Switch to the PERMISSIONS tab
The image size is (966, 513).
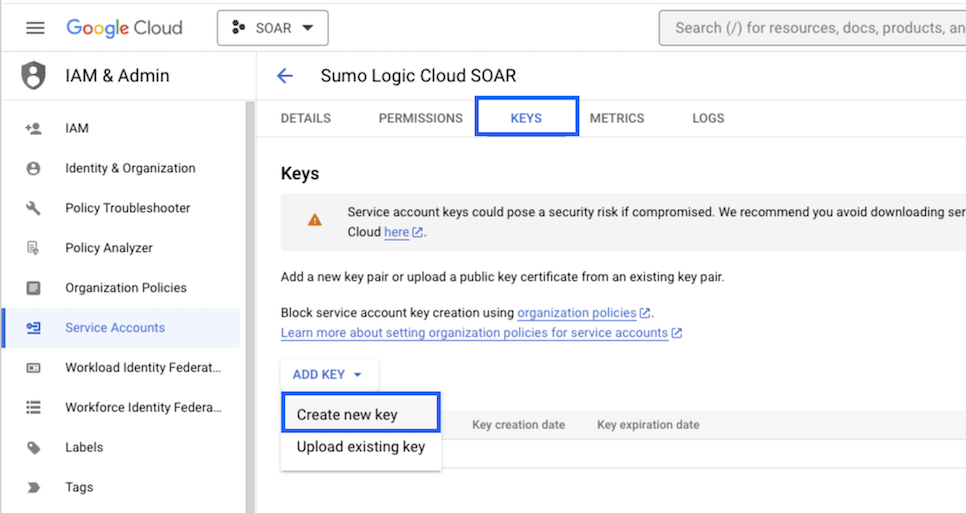tap(420, 118)
